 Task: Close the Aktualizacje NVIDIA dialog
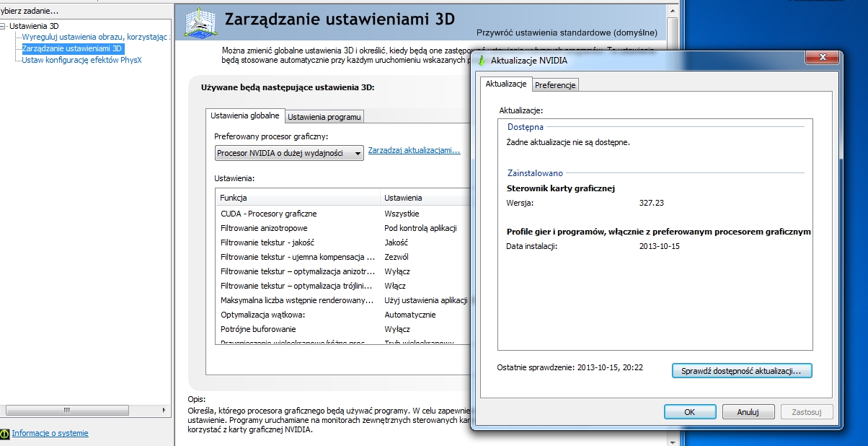click(821, 58)
